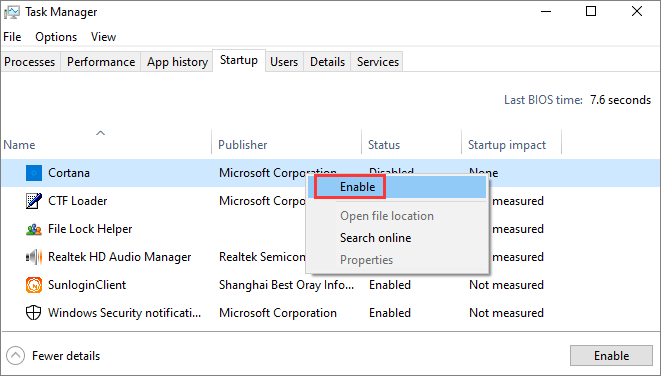Viewport: 661px width, 376px height.
Task: Open the Options menu
Action: 56,37
